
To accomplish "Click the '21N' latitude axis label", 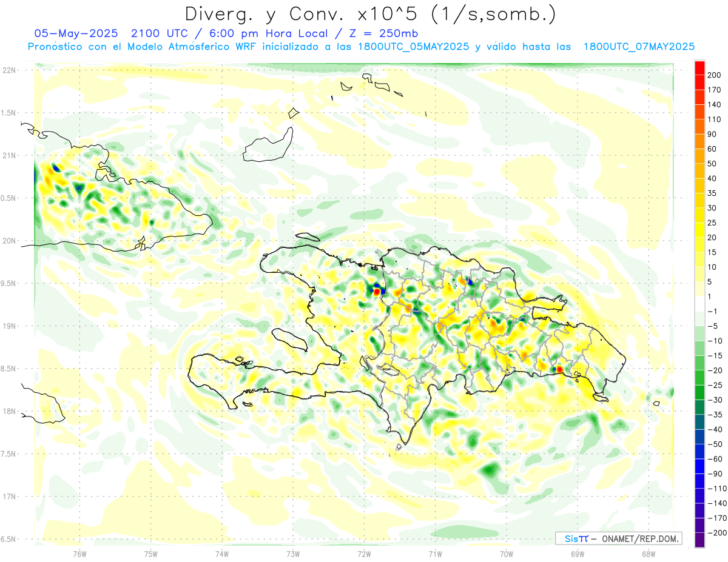I will point(8,155).
